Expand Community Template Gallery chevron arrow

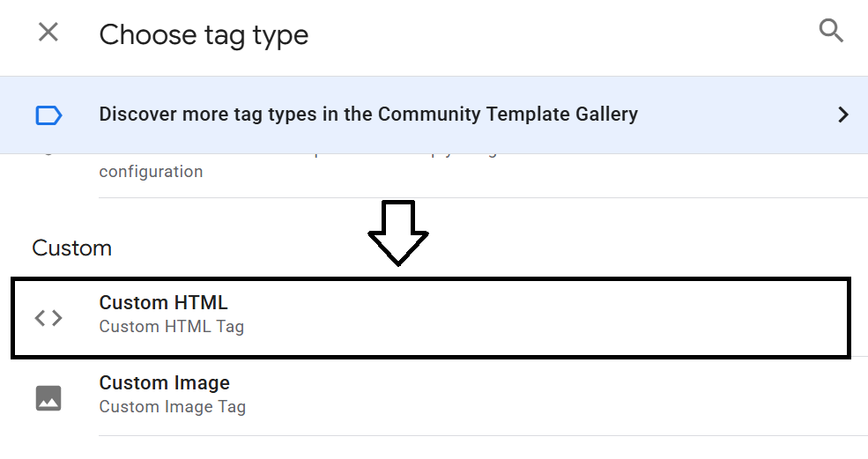843,115
